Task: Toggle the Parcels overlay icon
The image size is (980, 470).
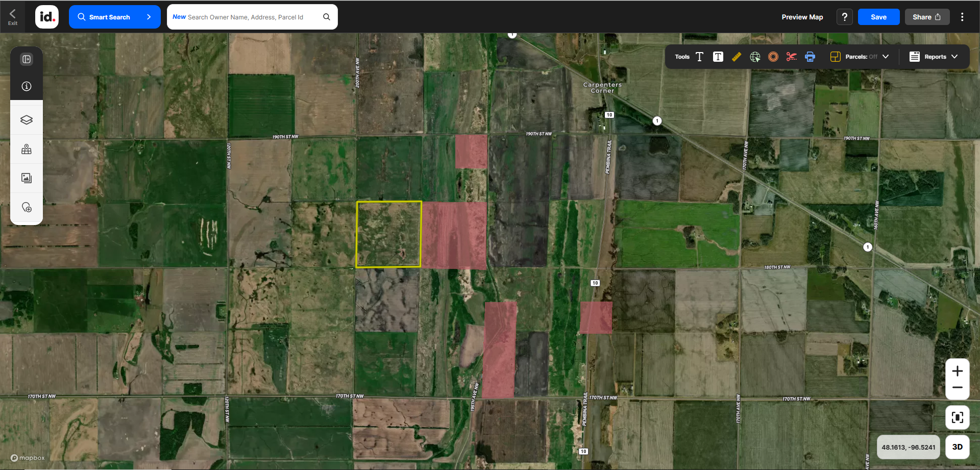Action: pyautogui.click(x=835, y=57)
